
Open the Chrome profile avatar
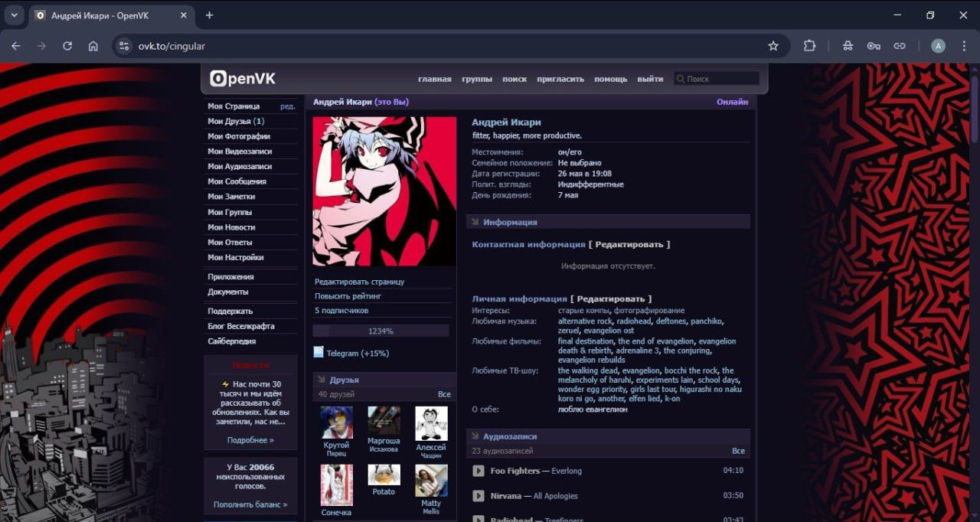pyautogui.click(x=938, y=46)
